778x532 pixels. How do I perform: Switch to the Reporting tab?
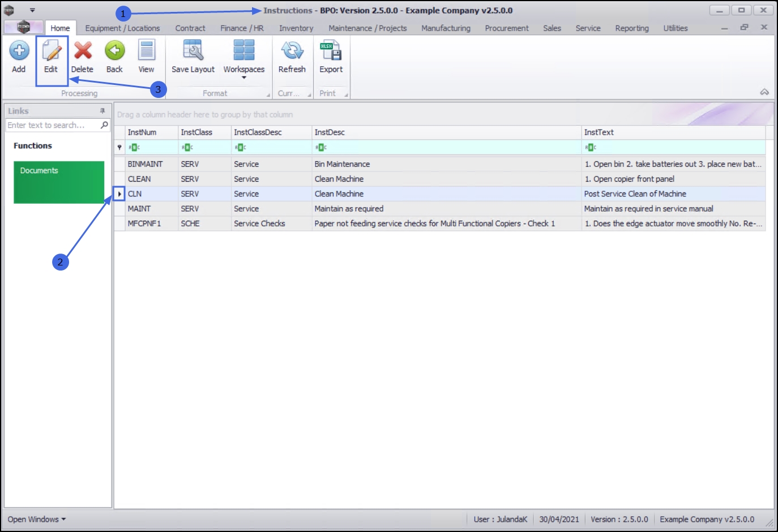tap(632, 28)
